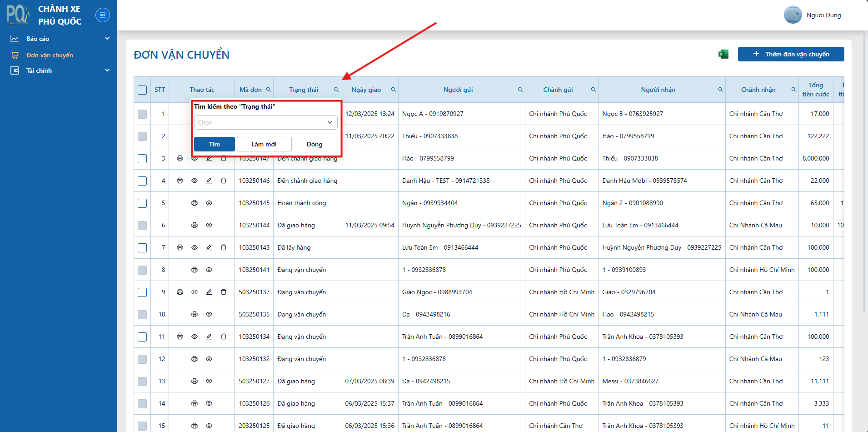This screenshot has height=432, width=868.
Task: Print order 103250144 in row 6
Action: pyautogui.click(x=195, y=225)
